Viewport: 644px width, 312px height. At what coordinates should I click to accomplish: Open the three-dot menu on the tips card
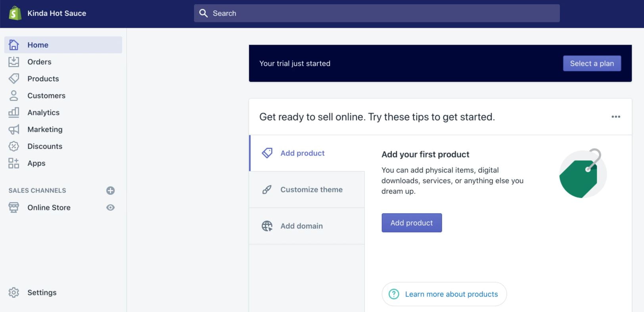tap(616, 116)
